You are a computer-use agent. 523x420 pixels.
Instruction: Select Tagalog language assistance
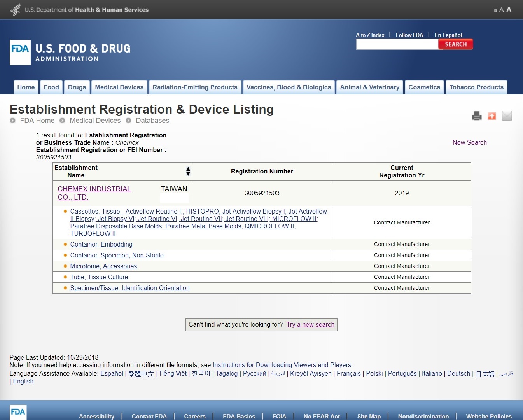[x=227, y=374]
